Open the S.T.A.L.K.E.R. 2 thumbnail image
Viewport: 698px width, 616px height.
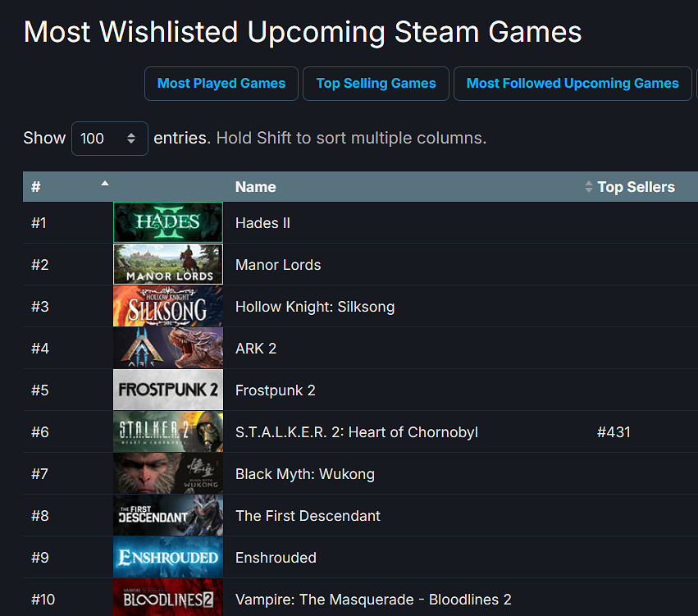pos(167,431)
